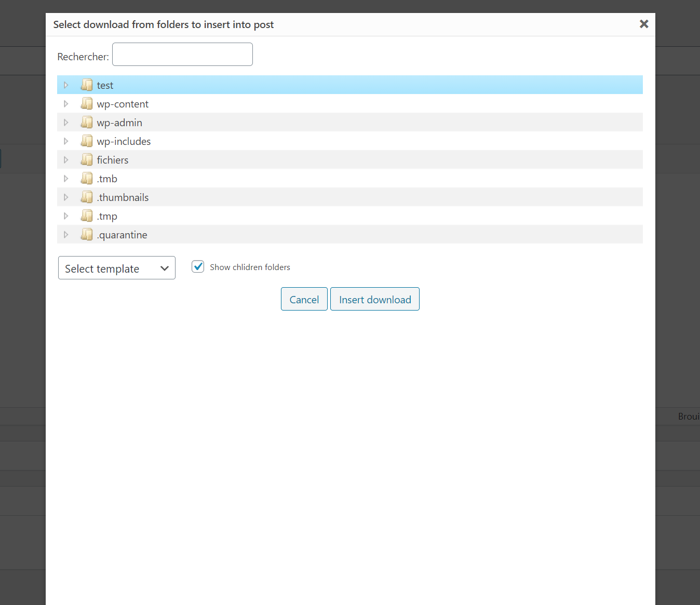The height and width of the screenshot is (605, 700).
Task: Click the Insert download button
Action: (375, 299)
